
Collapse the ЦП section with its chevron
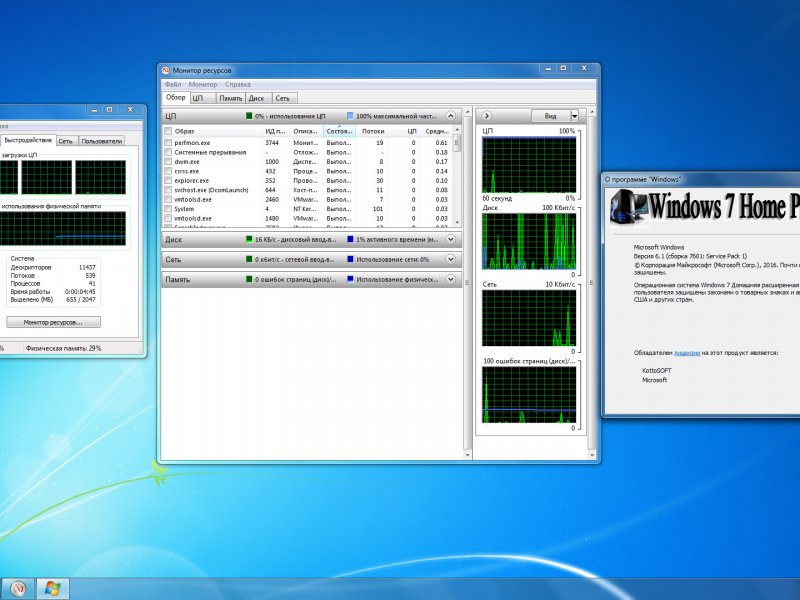450,116
